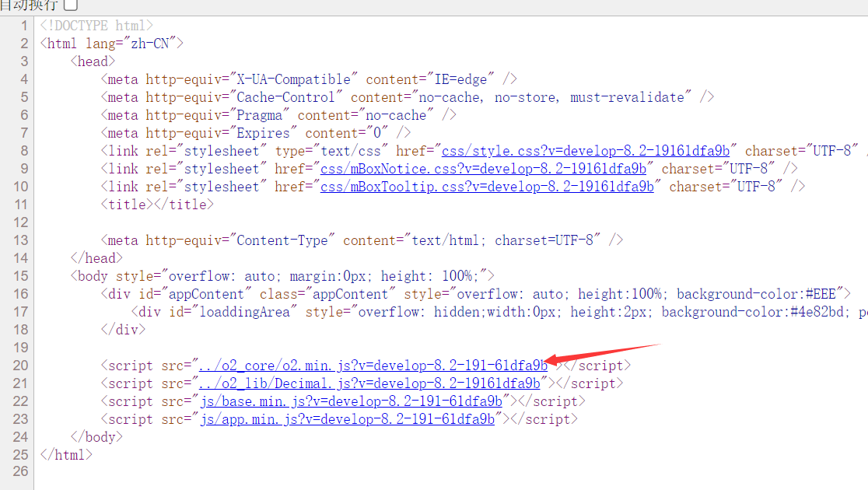Click the closing </html> tag
This screenshot has height=490, width=868.
click(66, 454)
